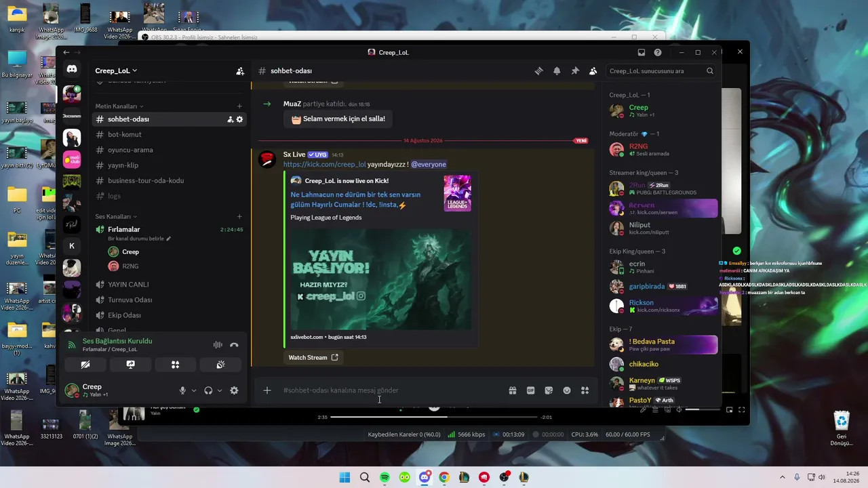Open Google Chrome from the taskbar
Viewport: 868px width, 488px height.
[444, 477]
